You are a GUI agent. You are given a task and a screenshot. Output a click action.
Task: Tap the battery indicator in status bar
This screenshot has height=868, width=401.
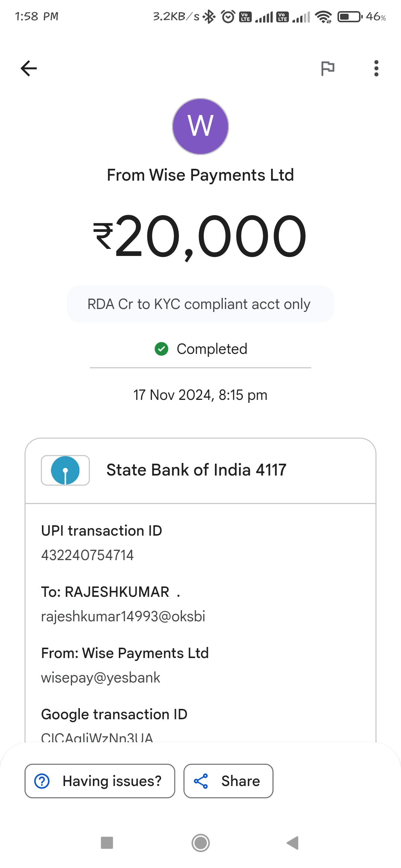tap(350, 17)
